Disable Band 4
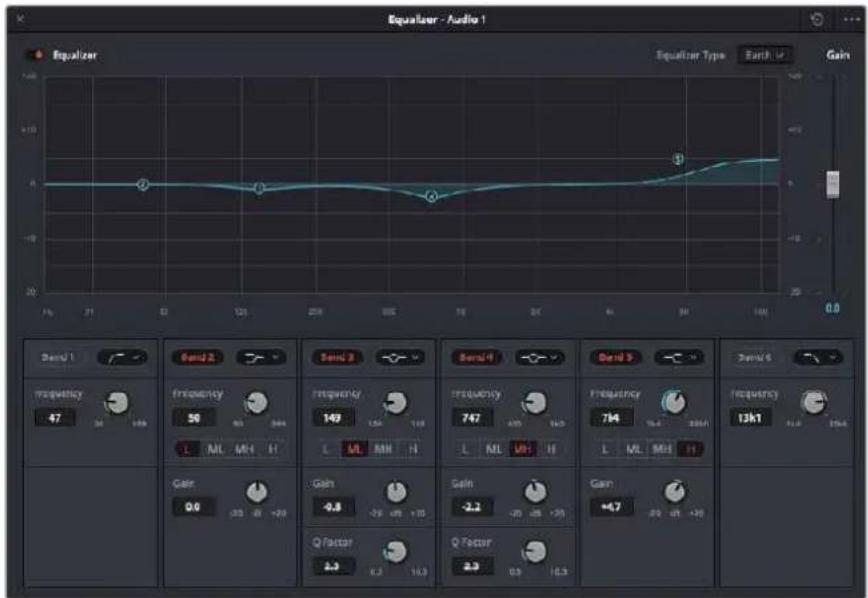Screen dimensions: 868x598 tap(476, 357)
